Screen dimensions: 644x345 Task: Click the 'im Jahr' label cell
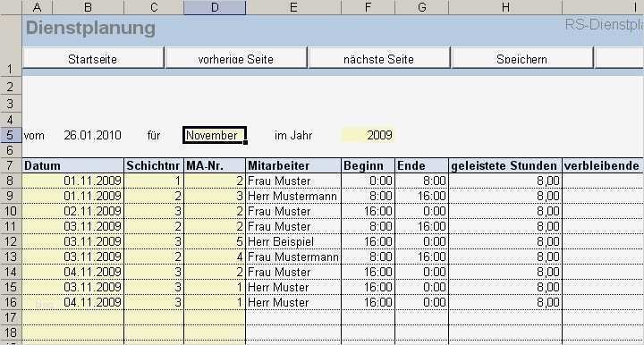(x=293, y=135)
